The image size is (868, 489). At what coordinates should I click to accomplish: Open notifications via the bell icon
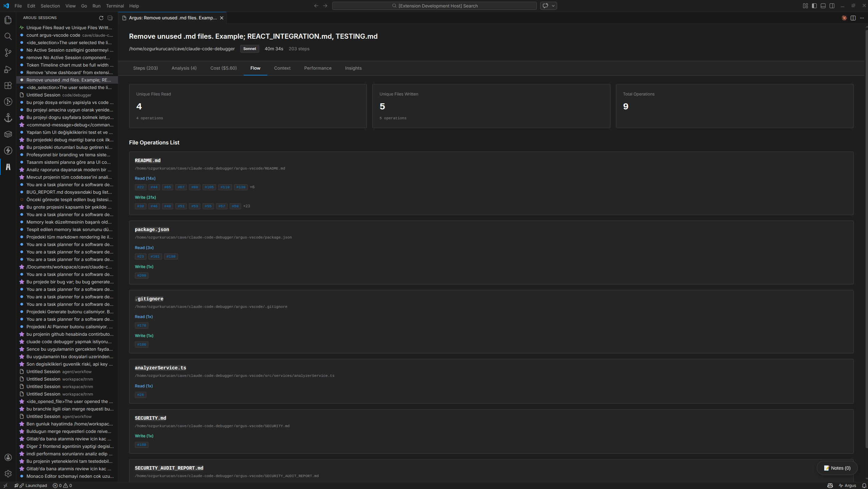[863, 485]
